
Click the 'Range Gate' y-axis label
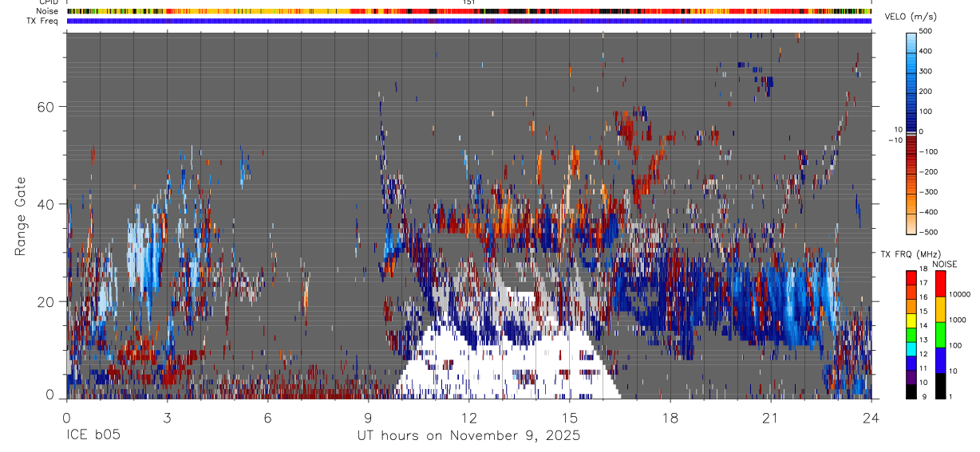tap(21, 217)
